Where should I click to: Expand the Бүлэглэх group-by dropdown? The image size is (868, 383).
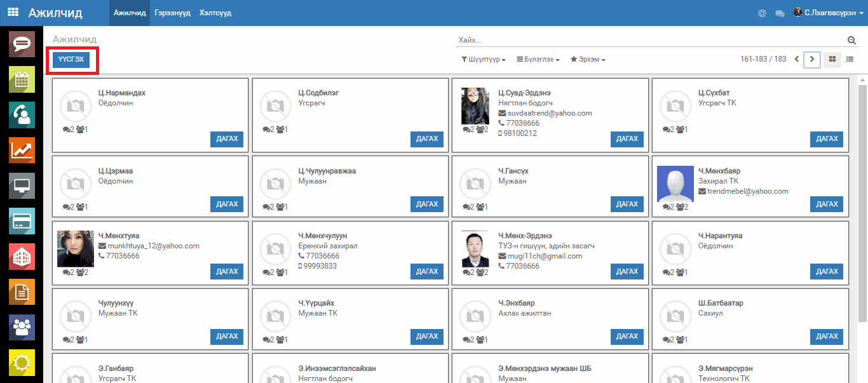click(x=538, y=60)
